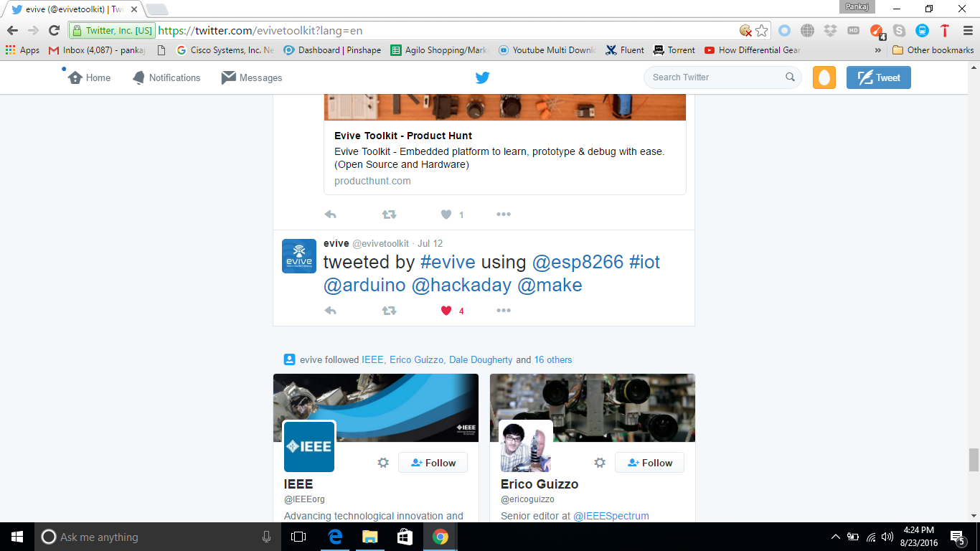This screenshot has width=980, height=551.
Task: Click the orange broom extension icon
Action: [877, 32]
